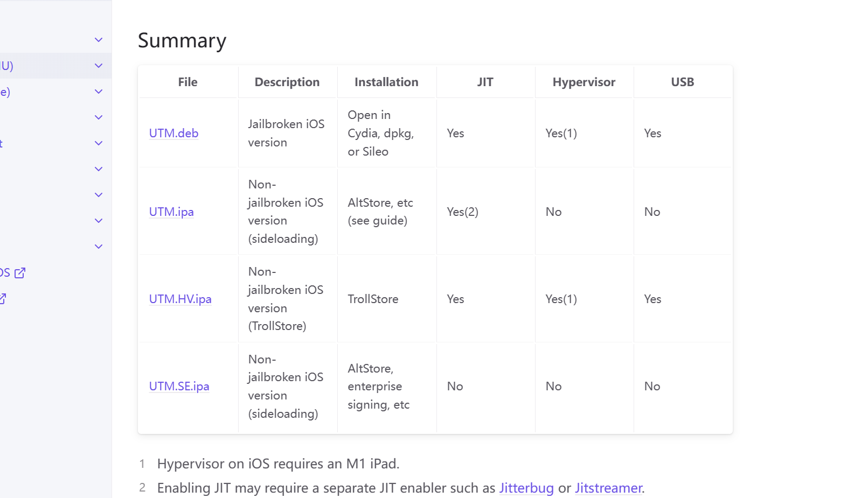Screen dimensions: 868x498
Task: Click the JIT "Yes" cell in the UTM.deb row
Action: pos(485,133)
